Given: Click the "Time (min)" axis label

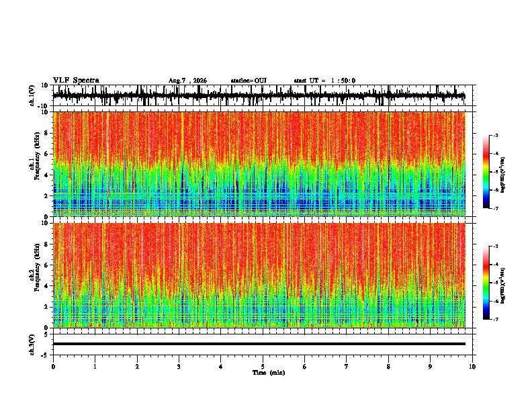Looking at the screenshot, I should click(x=269, y=373).
